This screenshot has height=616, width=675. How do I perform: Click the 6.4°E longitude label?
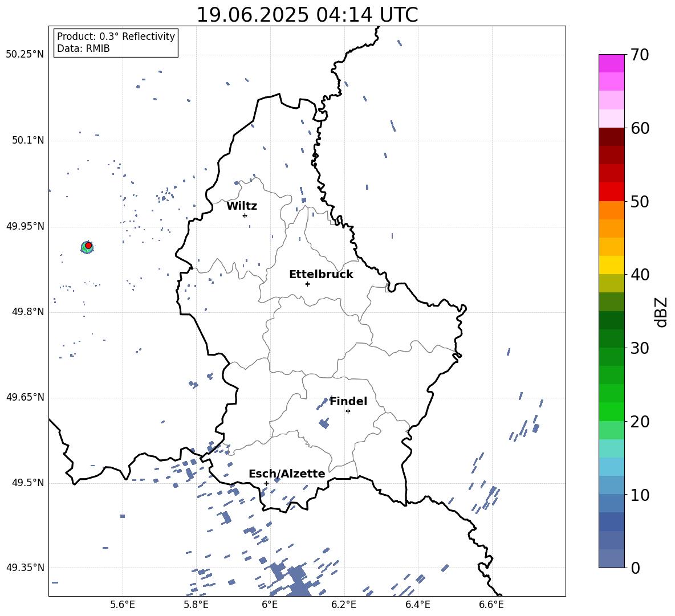417,605
